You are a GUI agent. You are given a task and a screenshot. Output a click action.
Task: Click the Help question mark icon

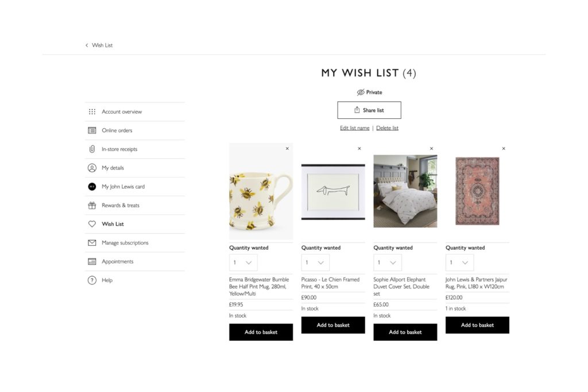point(92,280)
